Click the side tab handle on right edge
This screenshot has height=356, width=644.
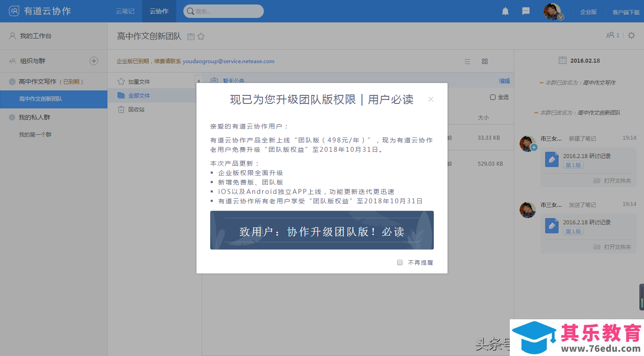pyautogui.click(x=641, y=297)
